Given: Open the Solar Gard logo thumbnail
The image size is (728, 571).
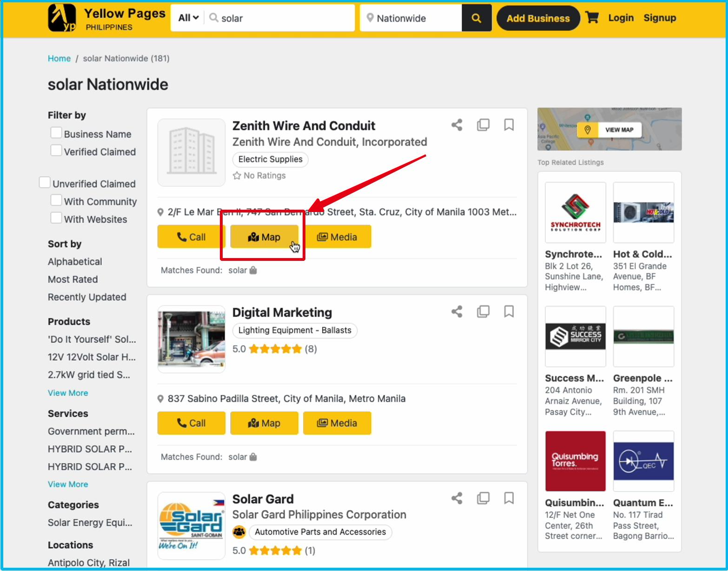Looking at the screenshot, I should click(x=192, y=525).
